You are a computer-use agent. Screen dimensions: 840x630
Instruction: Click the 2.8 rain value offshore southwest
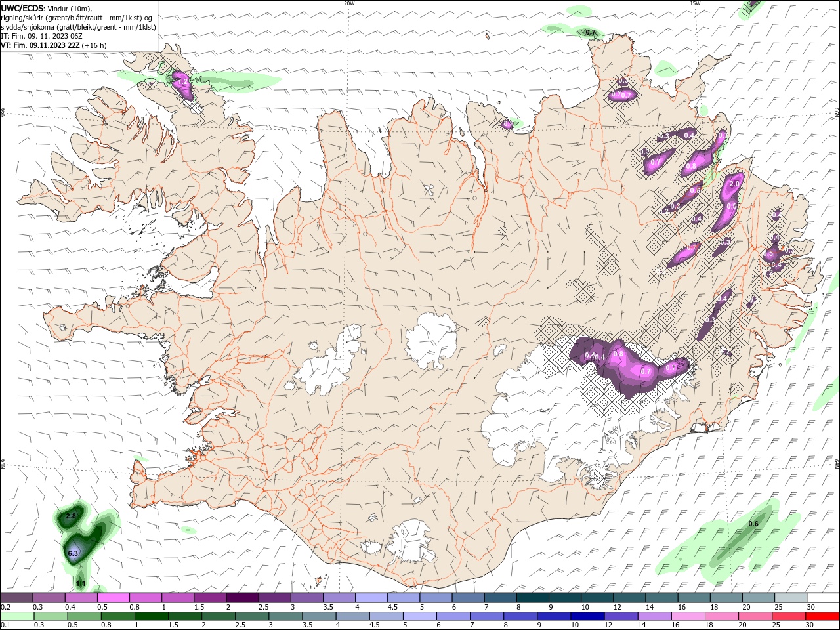[72, 516]
